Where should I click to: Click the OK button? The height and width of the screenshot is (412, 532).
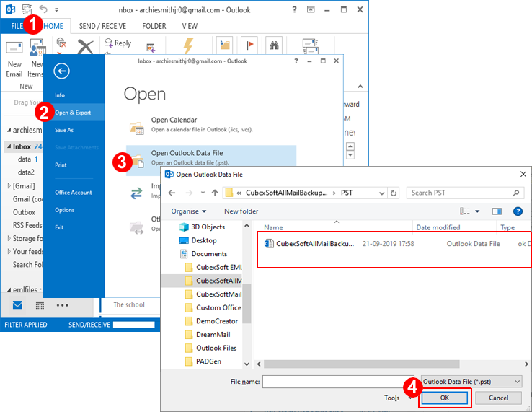coord(444,398)
